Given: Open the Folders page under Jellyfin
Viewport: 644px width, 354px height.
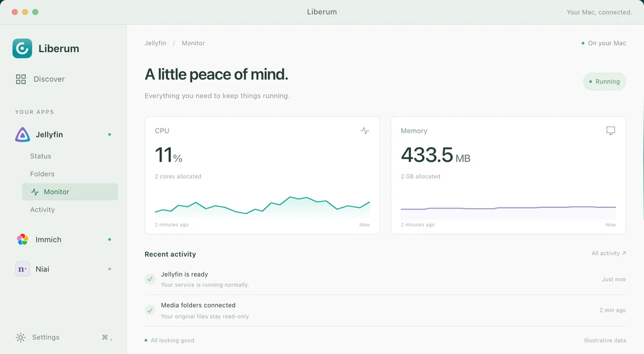Looking at the screenshot, I should [x=42, y=174].
